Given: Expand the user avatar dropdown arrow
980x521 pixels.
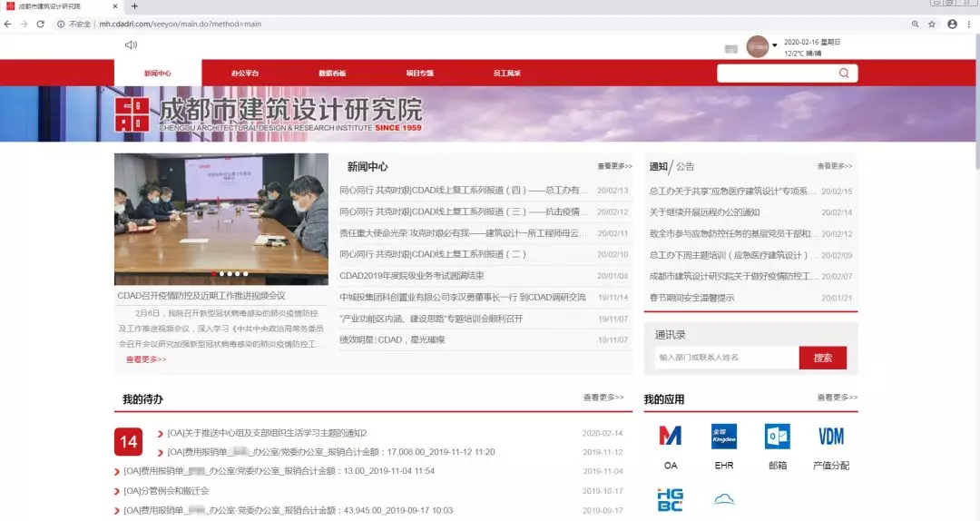Looking at the screenshot, I should point(774,45).
